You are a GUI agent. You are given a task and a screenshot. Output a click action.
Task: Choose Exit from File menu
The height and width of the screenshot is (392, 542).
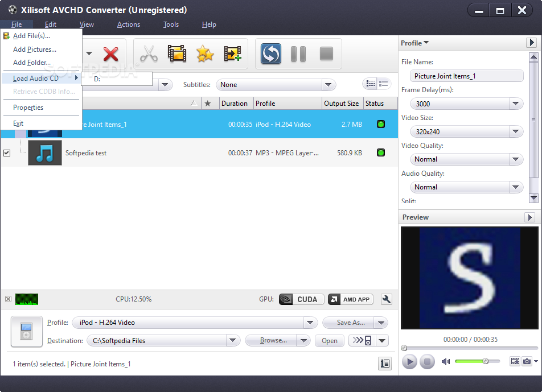41,123
